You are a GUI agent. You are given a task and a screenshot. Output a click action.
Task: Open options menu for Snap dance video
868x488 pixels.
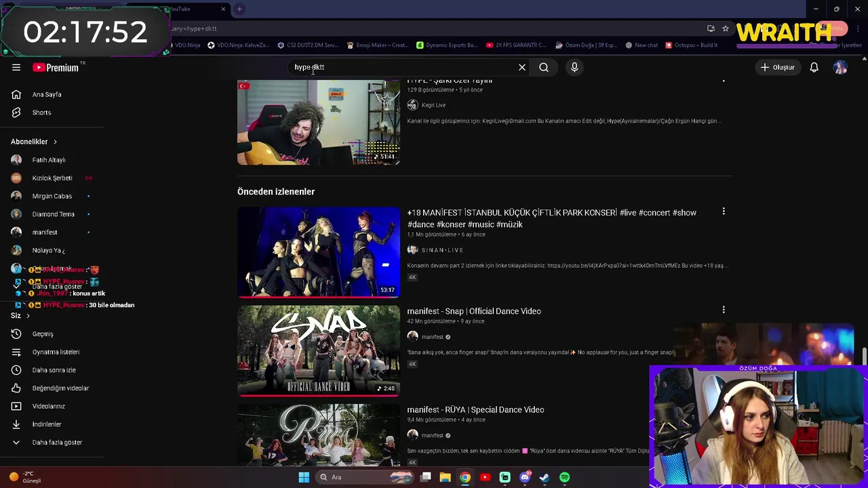click(724, 310)
